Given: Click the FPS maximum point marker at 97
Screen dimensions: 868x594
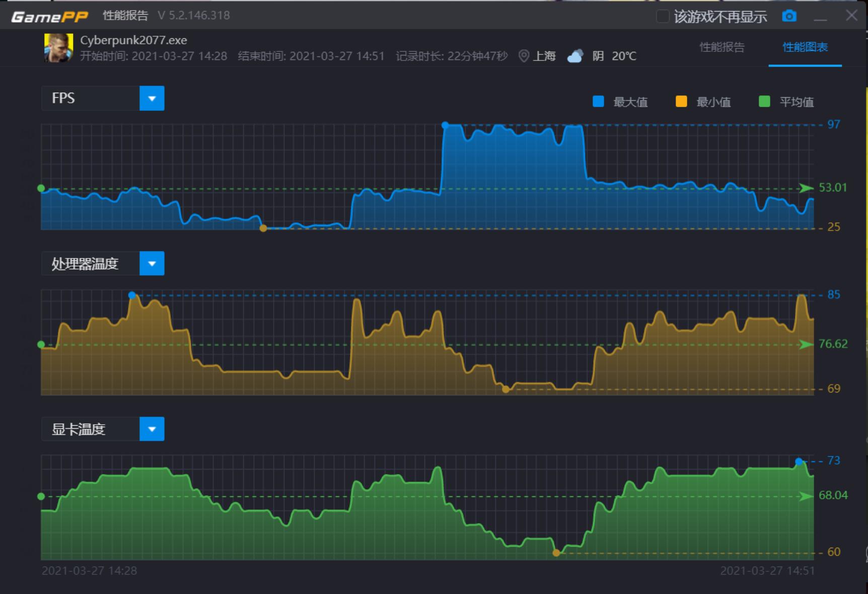Looking at the screenshot, I should (445, 125).
